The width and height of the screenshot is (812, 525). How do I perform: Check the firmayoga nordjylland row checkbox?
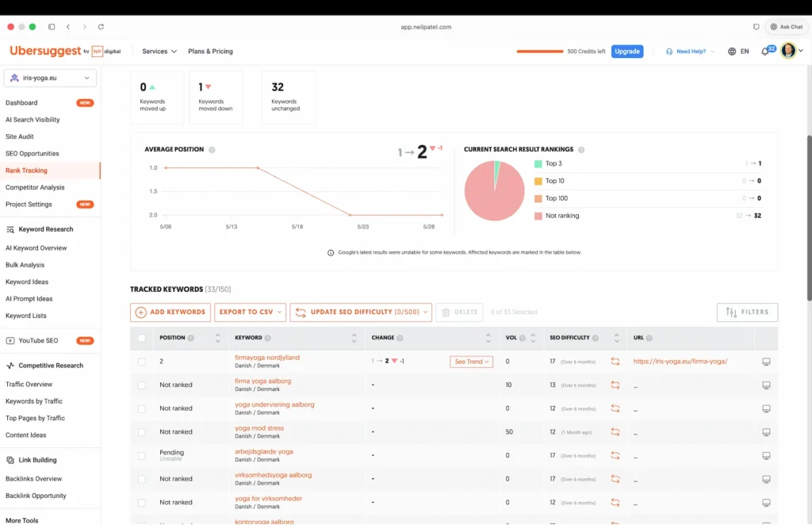(142, 362)
